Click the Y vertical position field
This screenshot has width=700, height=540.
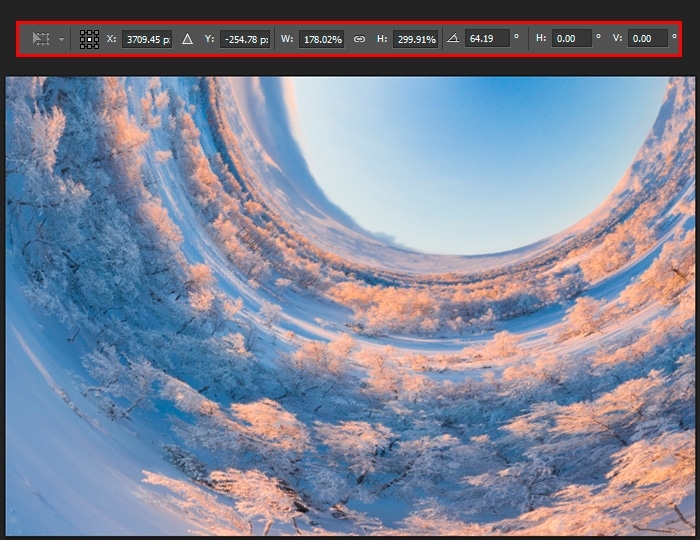[245, 39]
